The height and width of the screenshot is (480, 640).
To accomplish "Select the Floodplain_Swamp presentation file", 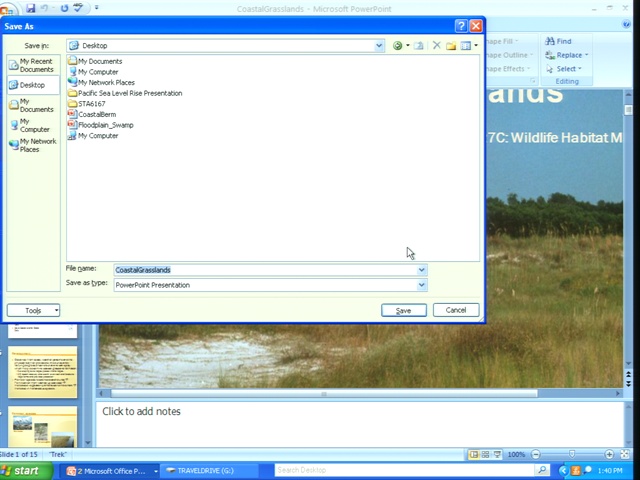I will click(x=101, y=125).
